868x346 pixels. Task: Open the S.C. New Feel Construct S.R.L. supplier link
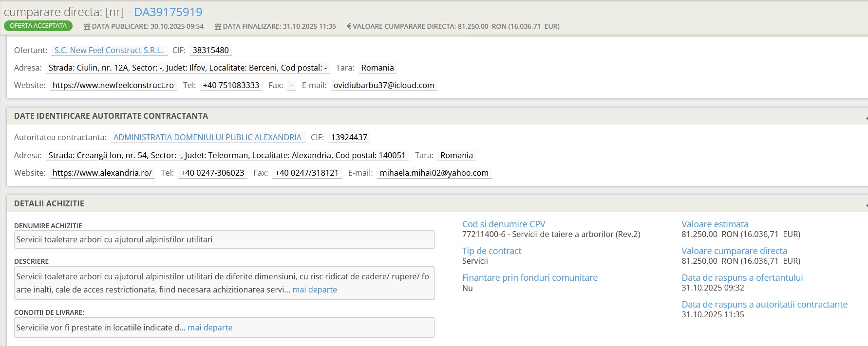[x=109, y=50]
